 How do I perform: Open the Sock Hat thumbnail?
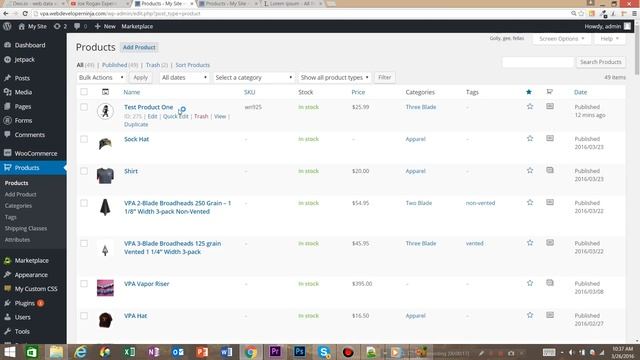click(105, 144)
